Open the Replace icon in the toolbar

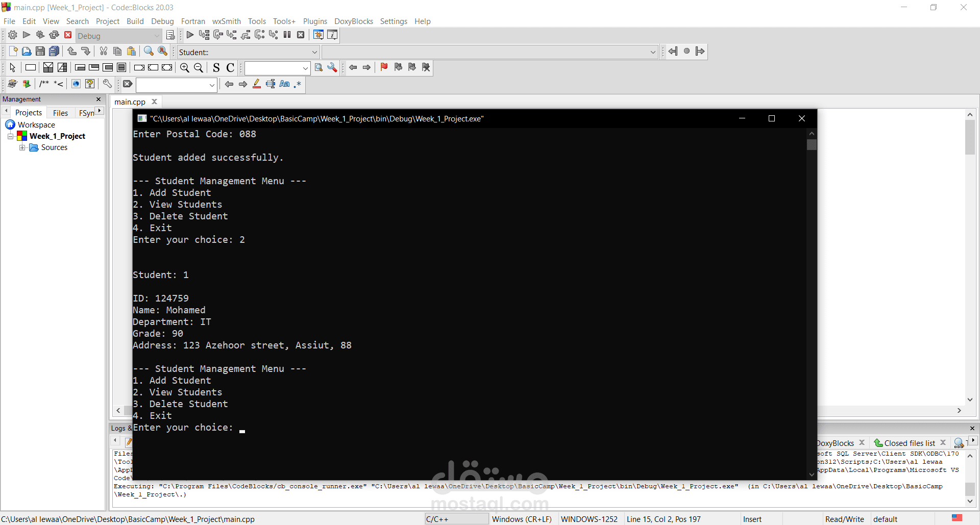163,52
